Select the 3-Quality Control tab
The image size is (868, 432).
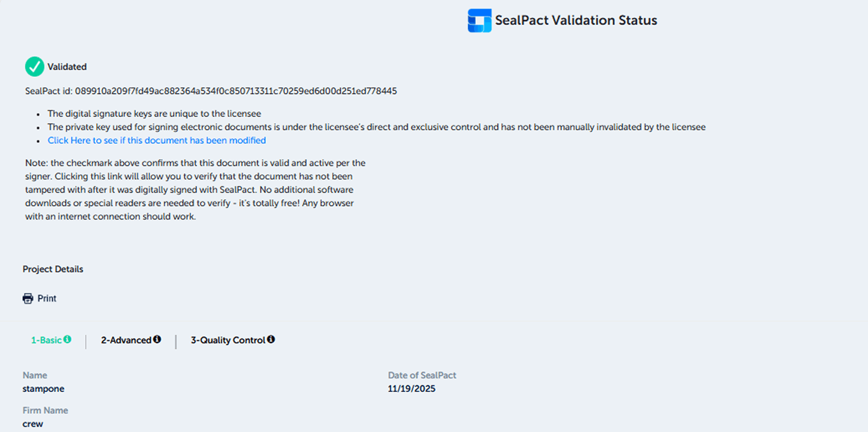(x=227, y=340)
